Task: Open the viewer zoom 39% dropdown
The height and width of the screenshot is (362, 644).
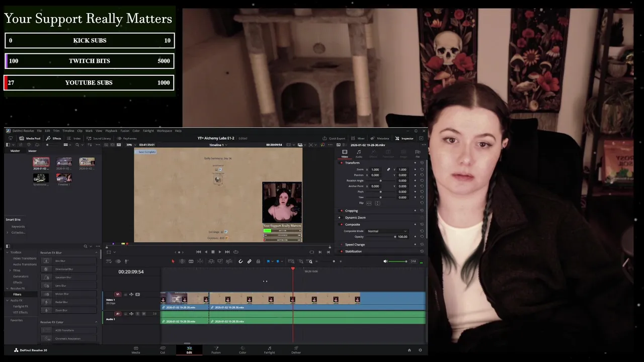Action: 131,145
